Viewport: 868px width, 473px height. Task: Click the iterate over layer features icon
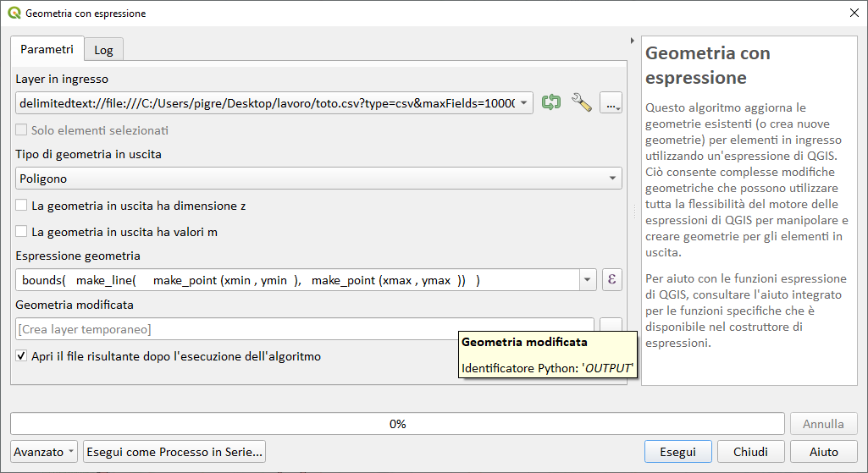[551, 102]
